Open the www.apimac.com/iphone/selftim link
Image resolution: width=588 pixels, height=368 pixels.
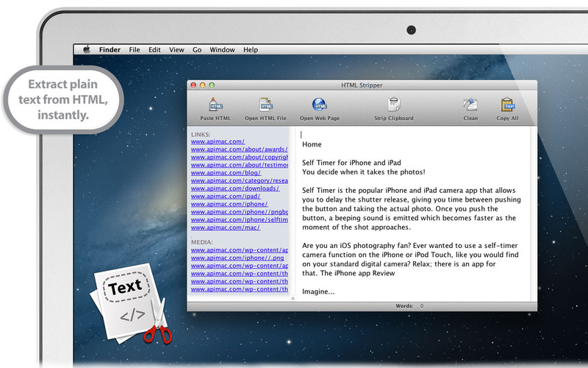240,220
